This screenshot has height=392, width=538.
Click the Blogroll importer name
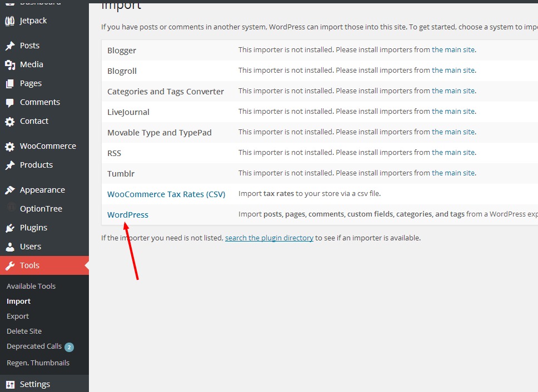pos(122,71)
